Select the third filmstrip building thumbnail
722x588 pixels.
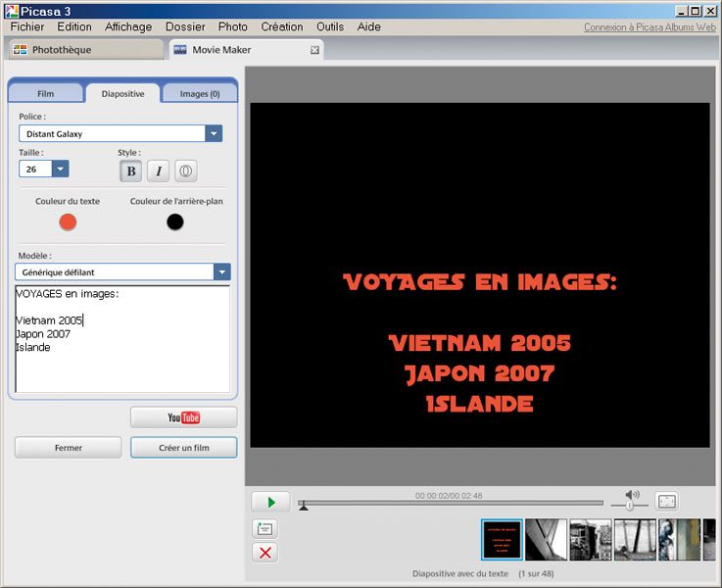click(591, 540)
